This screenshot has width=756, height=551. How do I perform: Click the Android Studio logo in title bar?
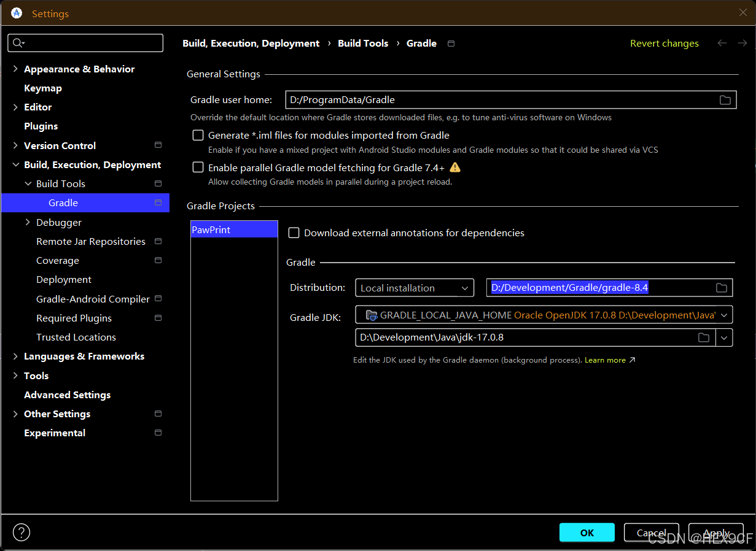click(17, 13)
